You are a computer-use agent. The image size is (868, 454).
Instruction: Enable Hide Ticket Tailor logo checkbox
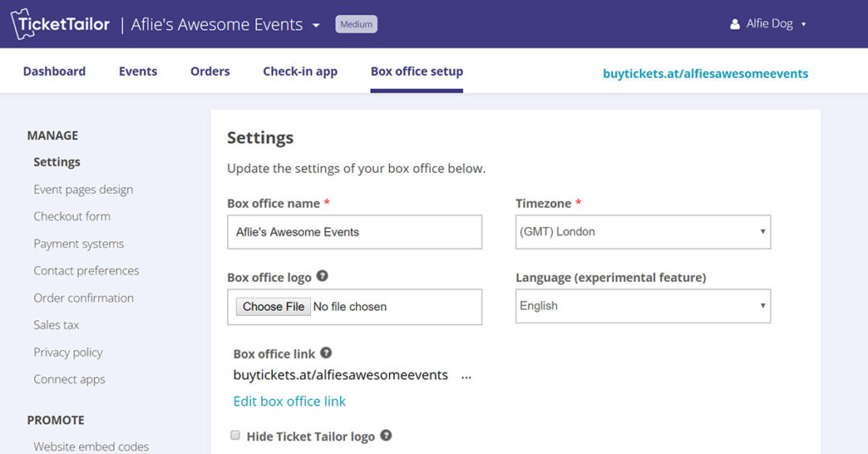(236, 435)
